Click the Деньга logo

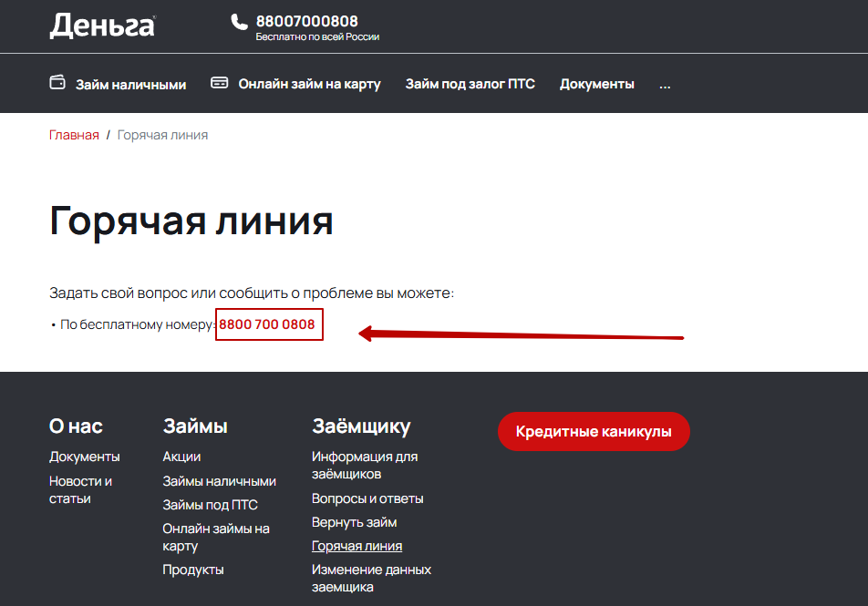(x=102, y=26)
